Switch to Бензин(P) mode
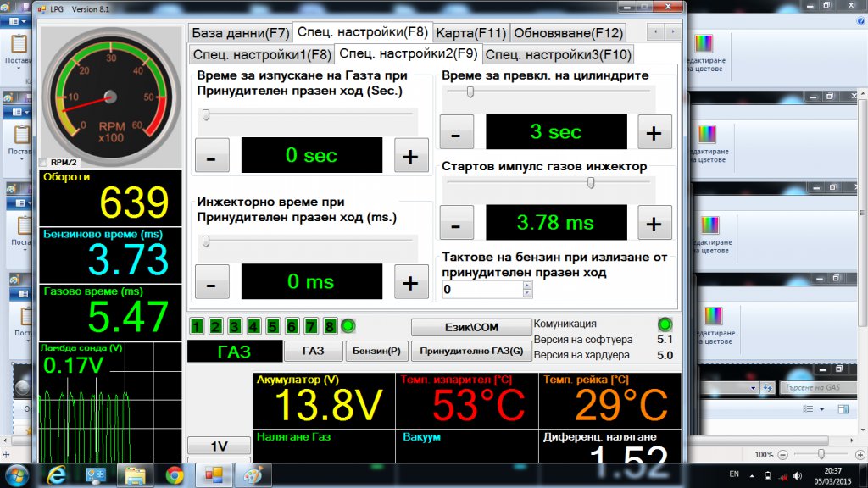This screenshot has width=868, height=488. tap(376, 352)
